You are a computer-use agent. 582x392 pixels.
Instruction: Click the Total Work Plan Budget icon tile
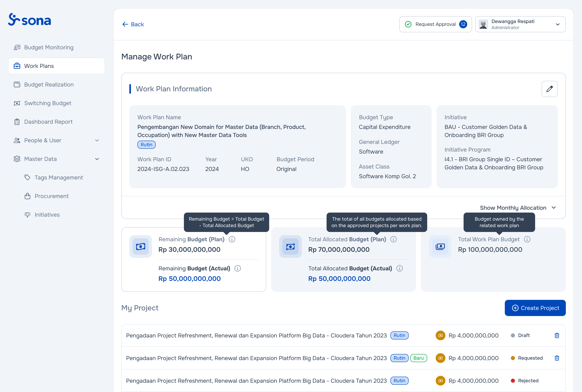tap(440, 247)
